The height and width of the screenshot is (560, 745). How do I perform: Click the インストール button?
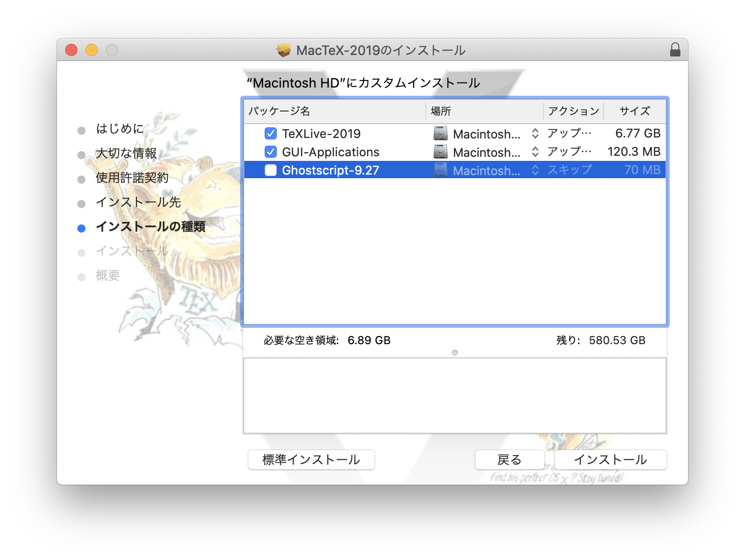pyautogui.click(x=610, y=460)
